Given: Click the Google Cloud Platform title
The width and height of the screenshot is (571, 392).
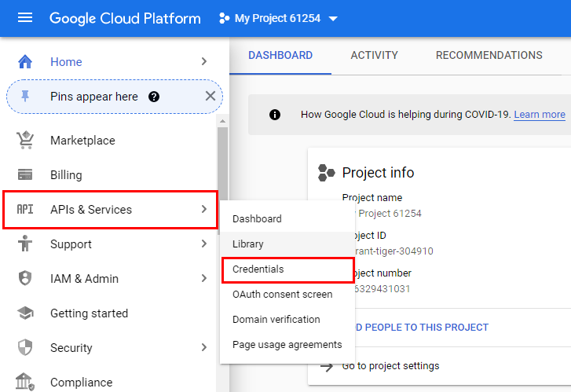Looking at the screenshot, I should (x=125, y=18).
